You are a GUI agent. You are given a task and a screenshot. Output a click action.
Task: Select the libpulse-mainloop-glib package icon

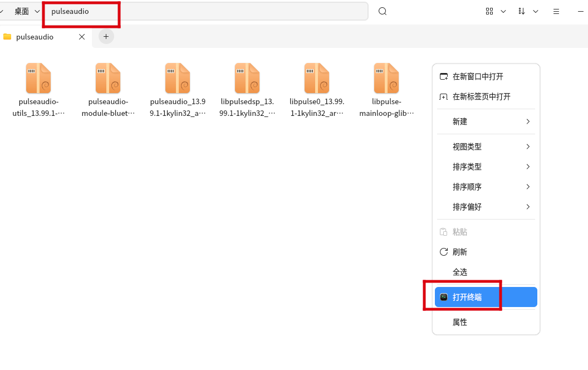tap(386, 78)
